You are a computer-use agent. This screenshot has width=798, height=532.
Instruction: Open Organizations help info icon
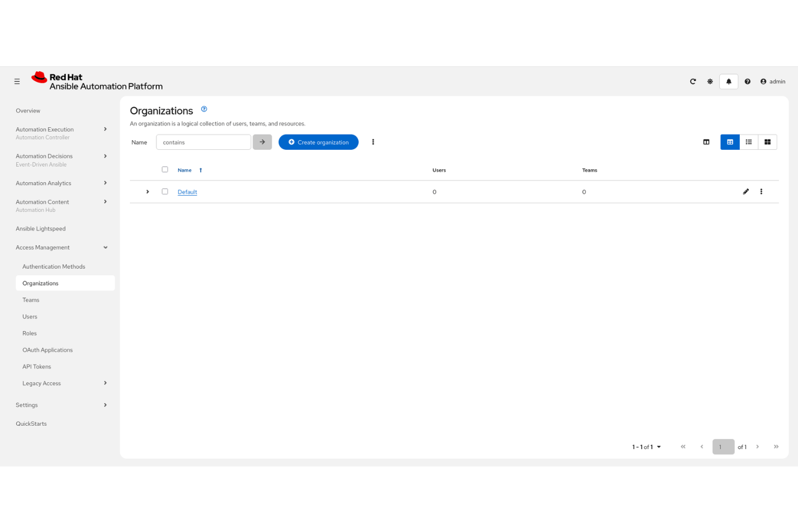pos(204,109)
